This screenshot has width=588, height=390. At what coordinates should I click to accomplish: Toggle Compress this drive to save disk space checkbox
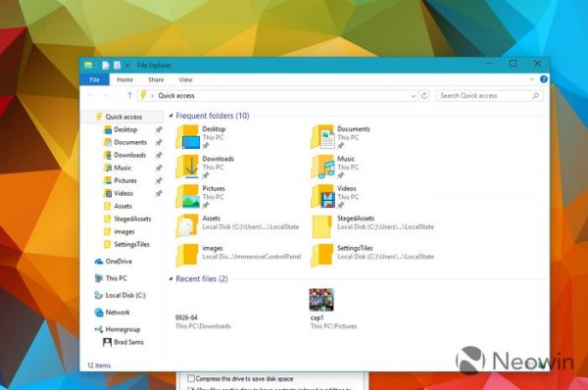click(191, 378)
